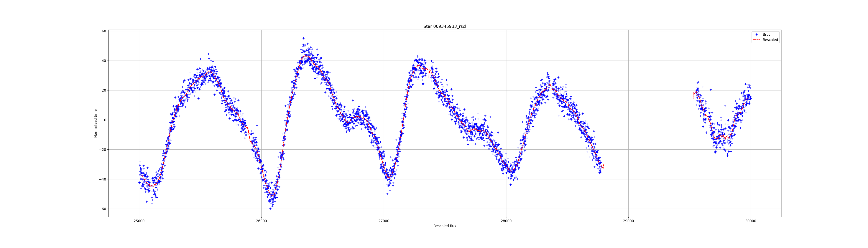
Task: Click the 0 y-axis tick label
Action: coord(105,120)
